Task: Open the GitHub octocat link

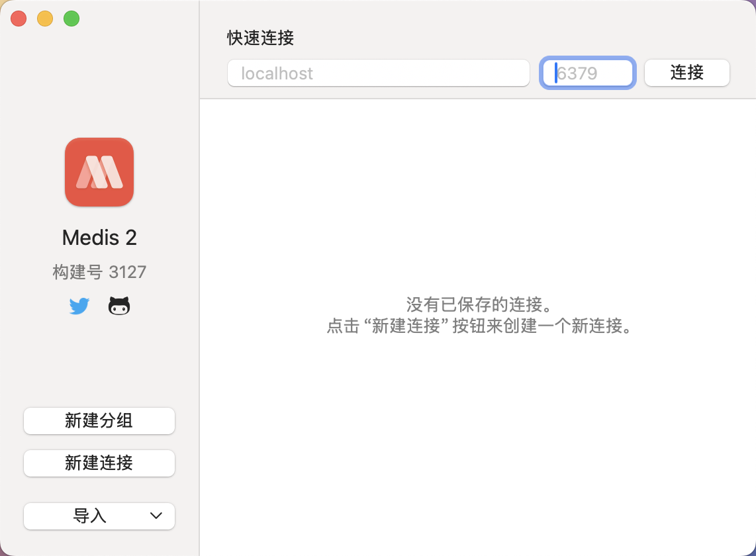Action: tap(119, 306)
